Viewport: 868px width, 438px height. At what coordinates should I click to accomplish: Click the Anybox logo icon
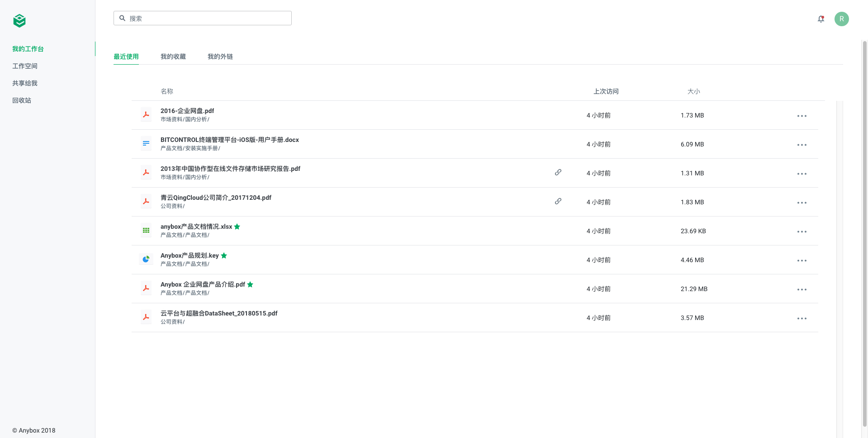point(19,20)
